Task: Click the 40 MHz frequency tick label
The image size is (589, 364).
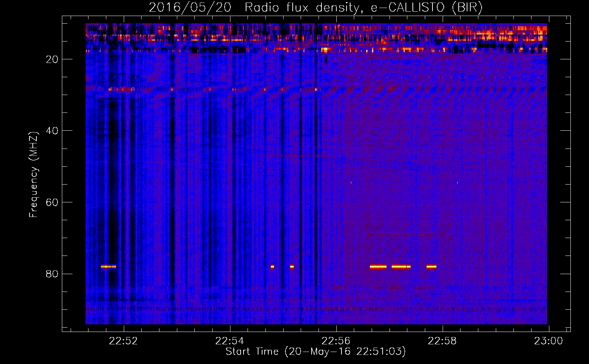Action: [52, 131]
